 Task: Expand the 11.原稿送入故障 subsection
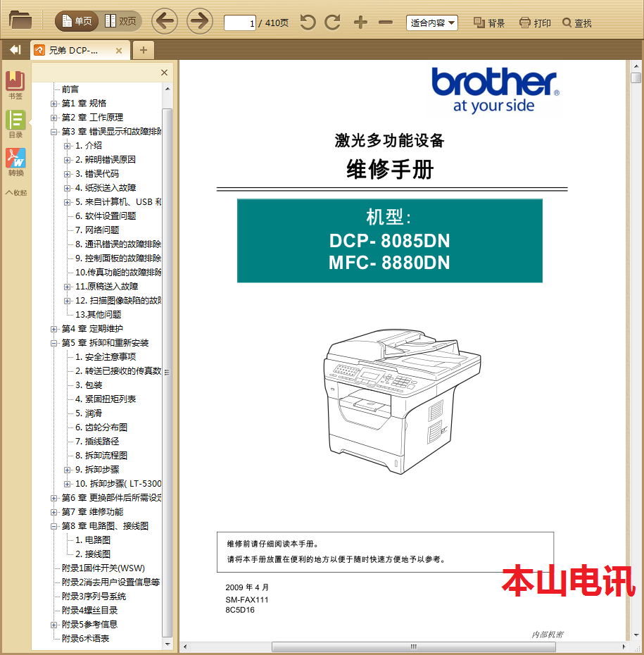67,287
